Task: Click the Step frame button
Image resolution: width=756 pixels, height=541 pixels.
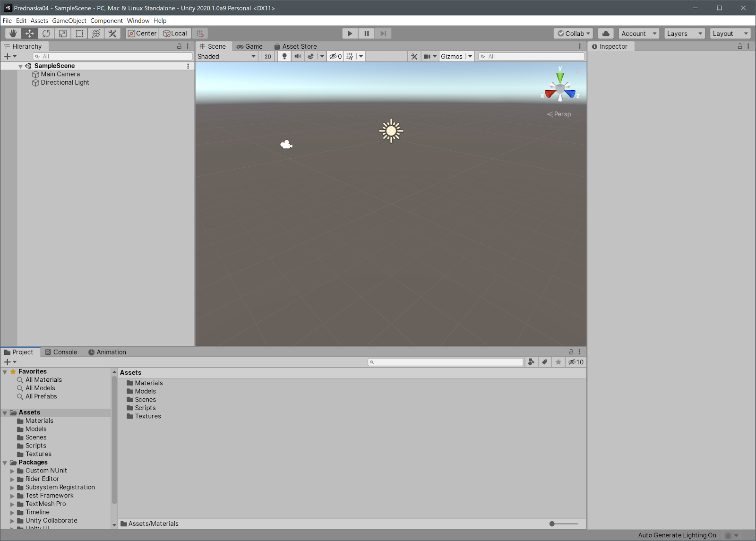Action: (x=383, y=34)
